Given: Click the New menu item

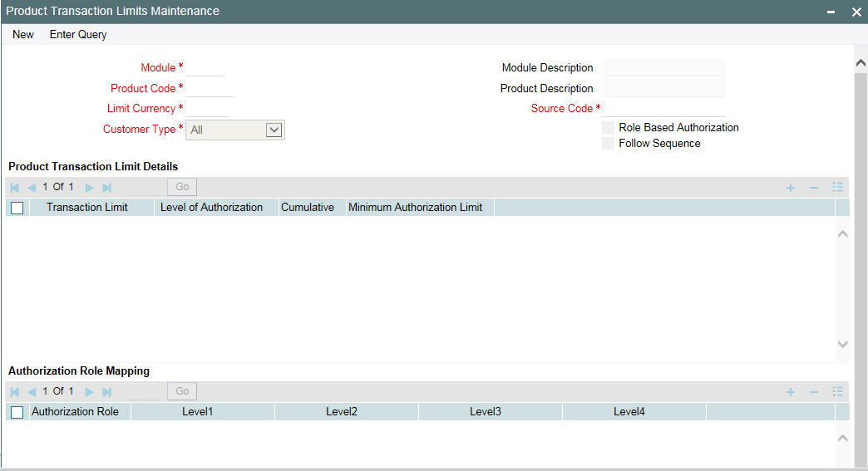Looking at the screenshot, I should 23,34.
